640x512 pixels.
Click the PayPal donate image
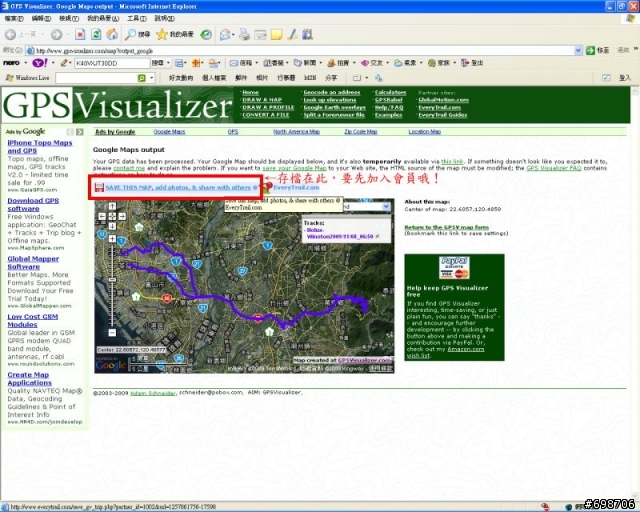click(454, 268)
